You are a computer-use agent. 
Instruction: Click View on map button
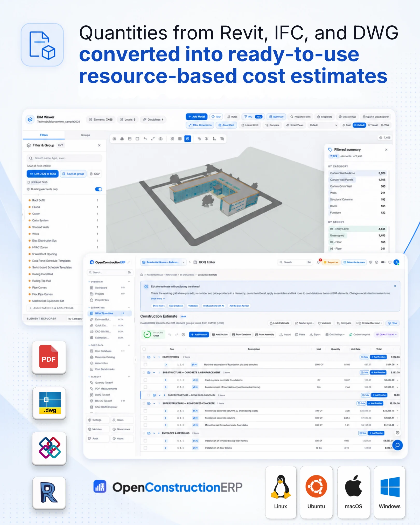click(x=347, y=117)
